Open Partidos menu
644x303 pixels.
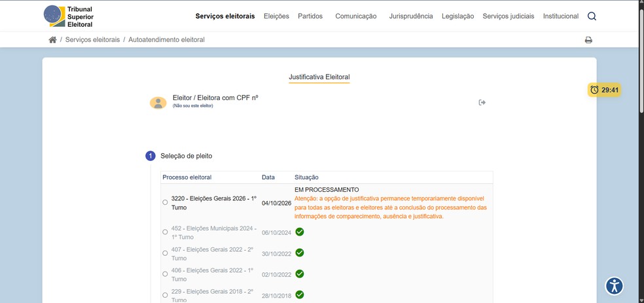click(x=310, y=16)
